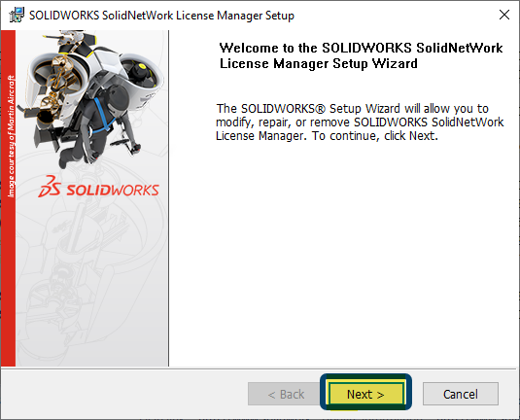Click the greyed-out < Back button
Screen dimensions: 520x420
point(285,394)
